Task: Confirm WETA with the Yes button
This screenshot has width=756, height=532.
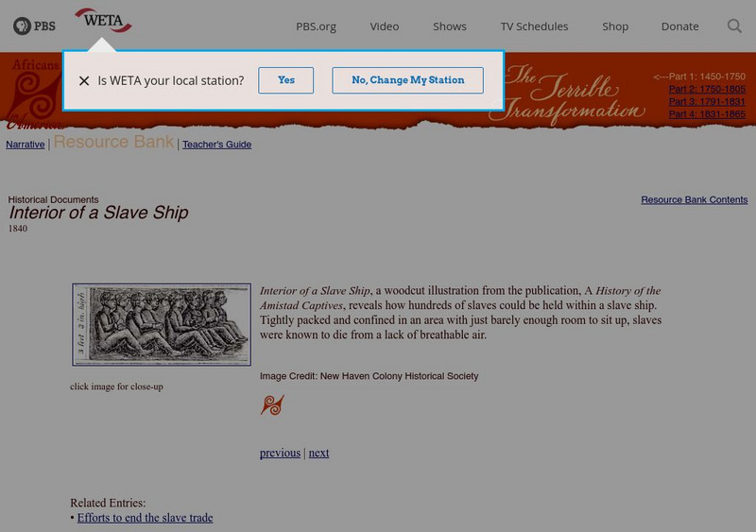Action: coord(286,80)
